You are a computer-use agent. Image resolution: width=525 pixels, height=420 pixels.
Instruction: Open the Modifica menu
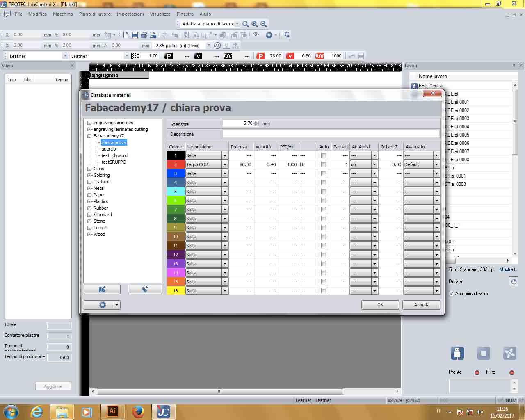point(37,14)
